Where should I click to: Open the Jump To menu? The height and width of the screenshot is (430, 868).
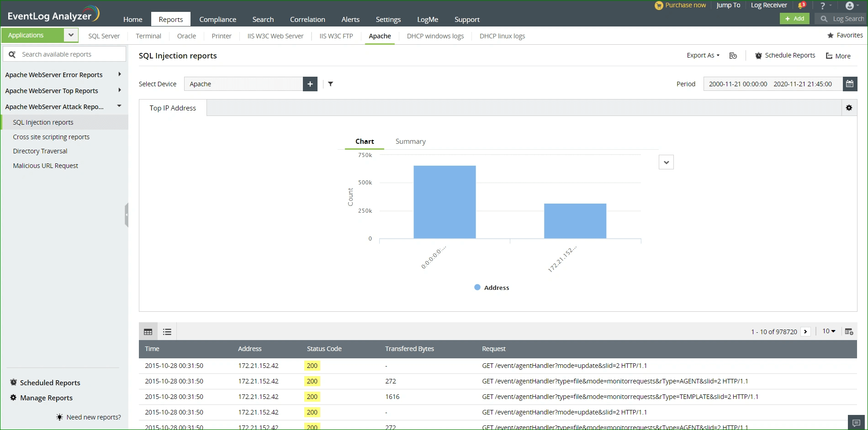click(728, 5)
